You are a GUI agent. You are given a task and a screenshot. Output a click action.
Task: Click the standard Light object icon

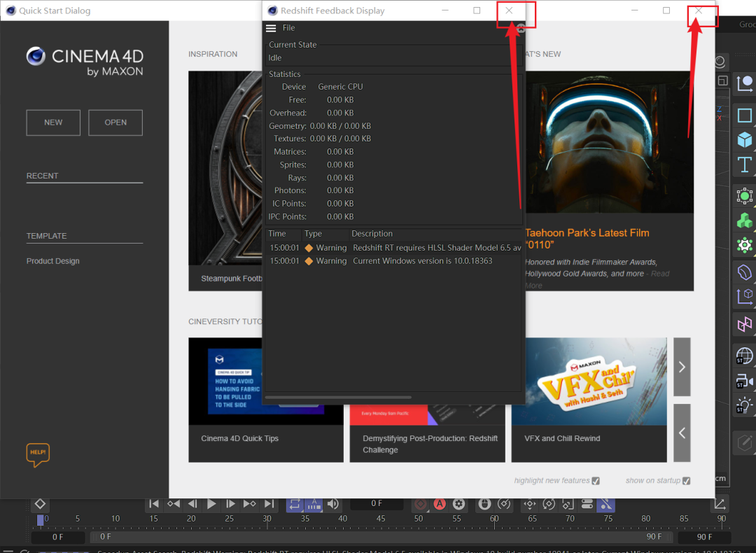[x=744, y=405]
